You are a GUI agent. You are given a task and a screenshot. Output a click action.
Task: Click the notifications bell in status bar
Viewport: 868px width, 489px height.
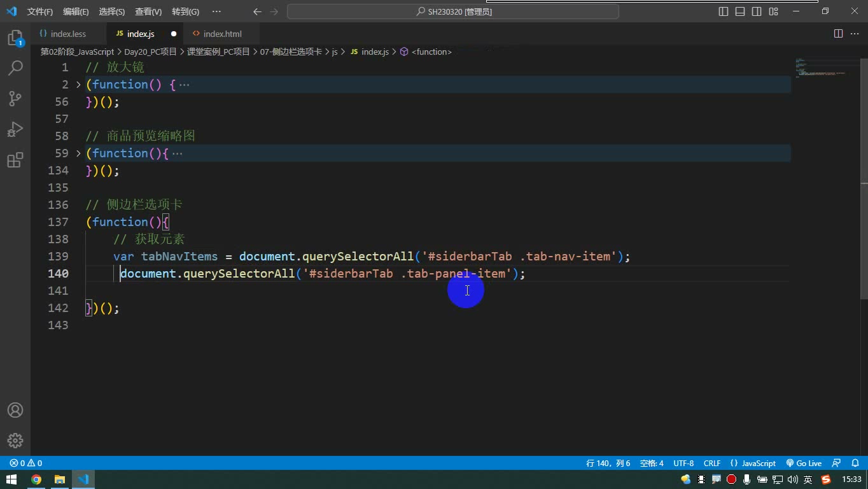point(856,463)
